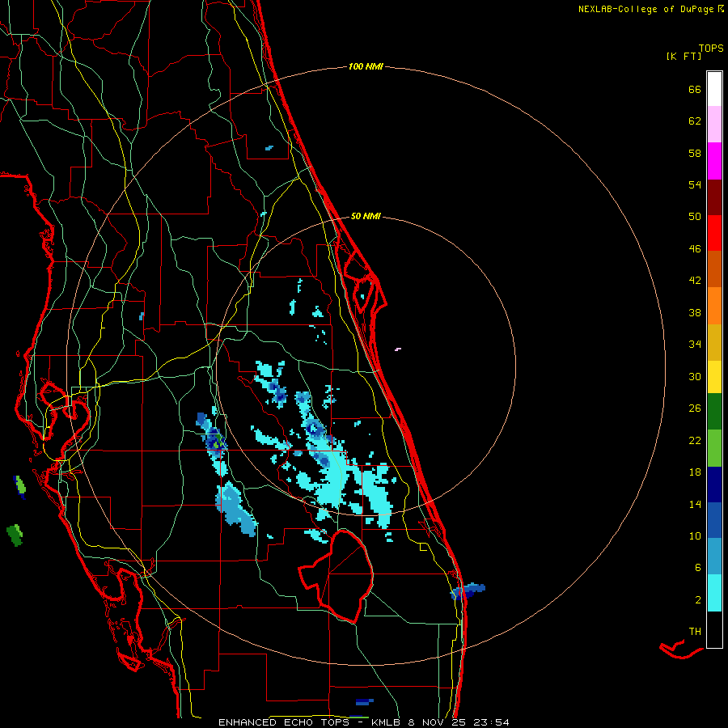Image resolution: width=728 pixels, height=728 pixels.
Task: Select the cyan legend swatch
Action: point(714,593)
